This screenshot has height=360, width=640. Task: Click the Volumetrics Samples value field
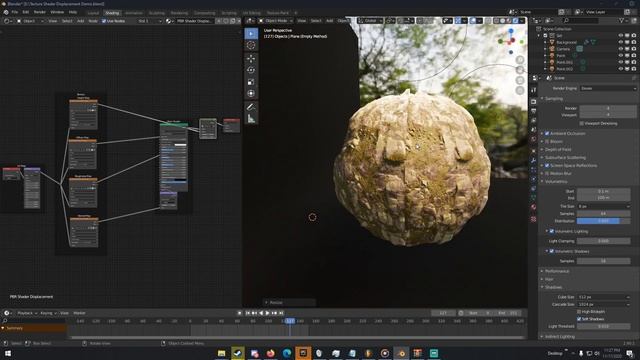click(x=603, y=213)
